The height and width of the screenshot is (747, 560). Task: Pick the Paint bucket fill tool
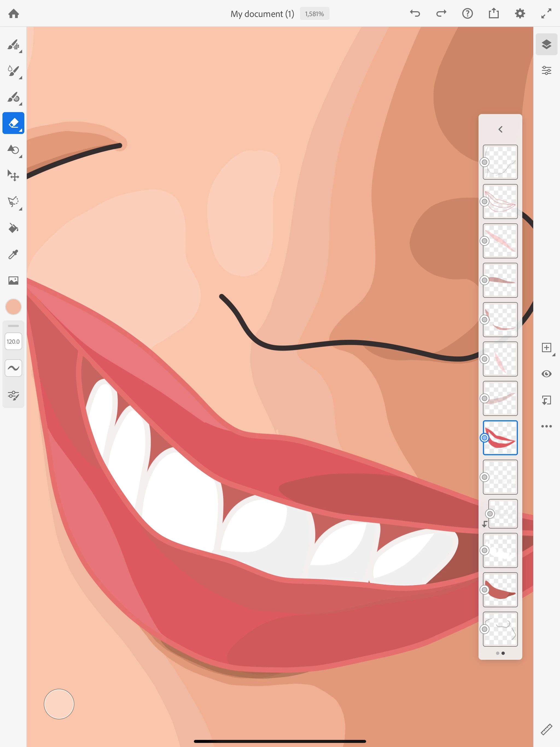(13, 228)
